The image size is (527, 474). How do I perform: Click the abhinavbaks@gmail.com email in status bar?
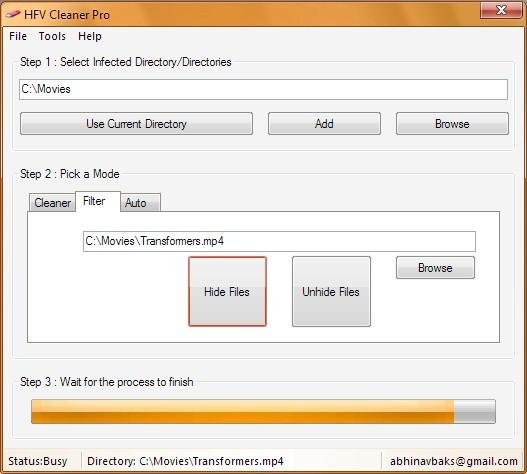[454, 461]
